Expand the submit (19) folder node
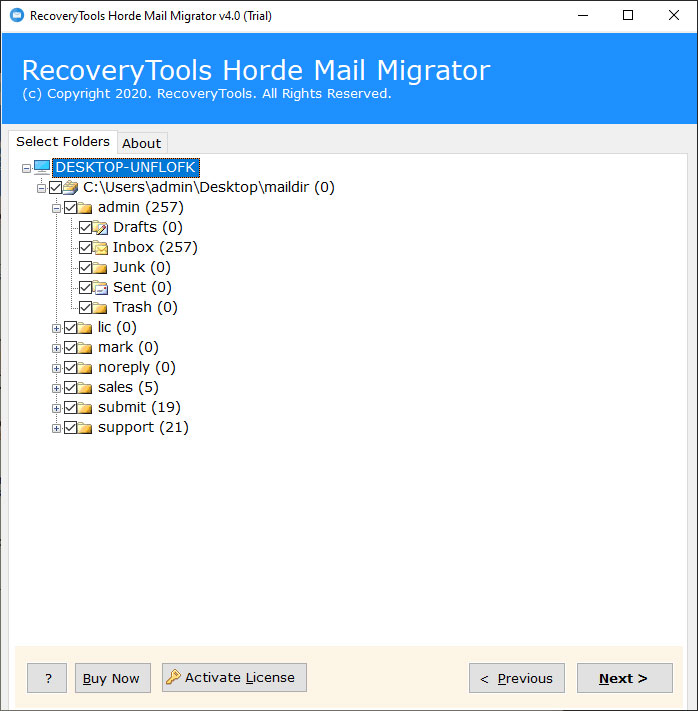This screenshot has height=711, width=698. (x=56, y=407)
